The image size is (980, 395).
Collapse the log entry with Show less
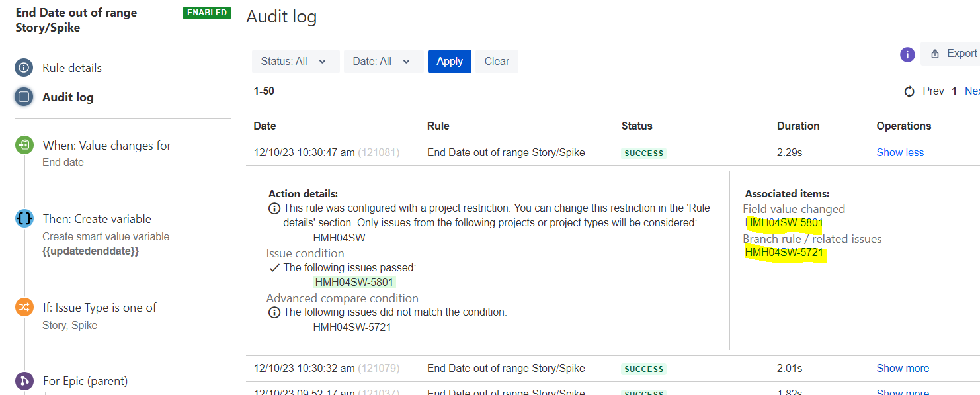(x=900, y=153)
